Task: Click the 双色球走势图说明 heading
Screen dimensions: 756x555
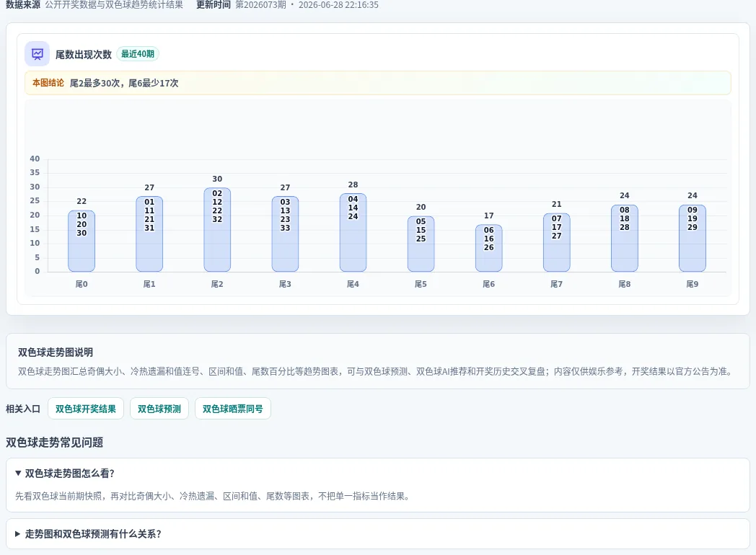Action: pyautogui.click(x=56, y=352)
